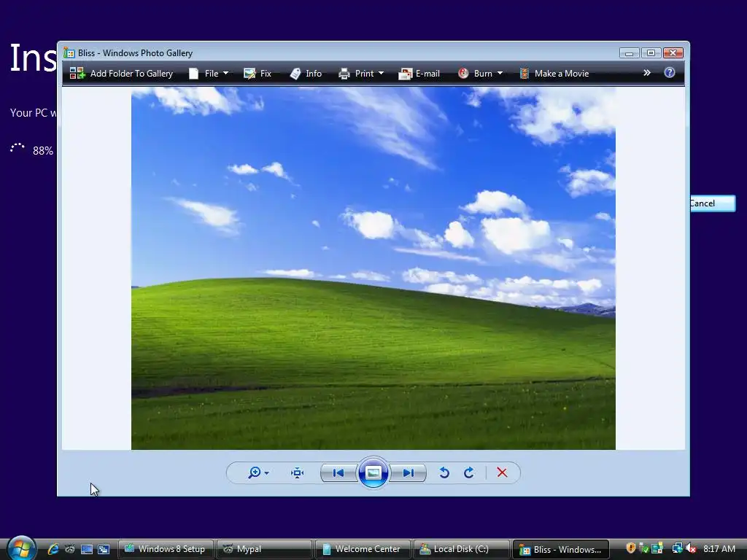Click the Bliss photo preview
The width and height of the screenshot is (747, 560).
click(373, 268)
